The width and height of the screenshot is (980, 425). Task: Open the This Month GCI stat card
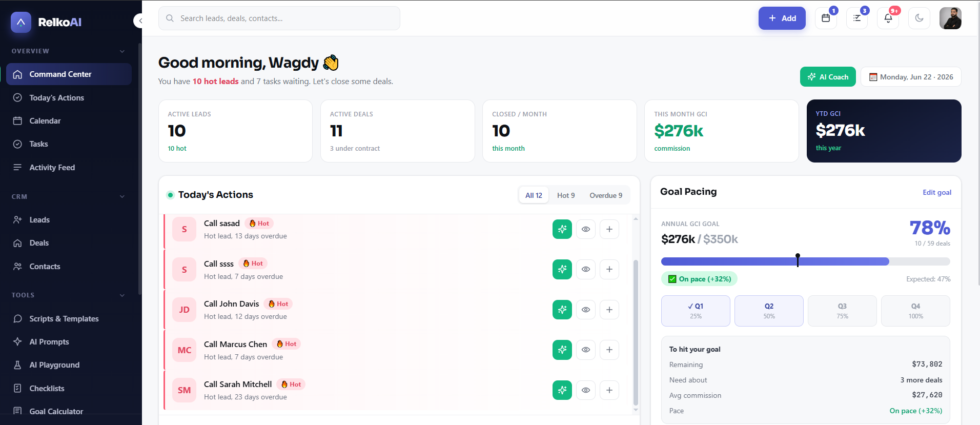click(722, 131)
